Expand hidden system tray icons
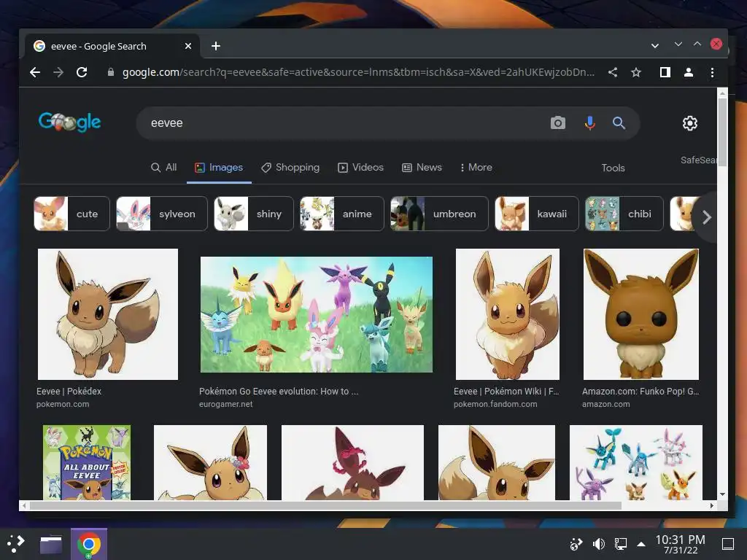The height and width of the screenshot is (560, 747). click(x=641, y=544)
